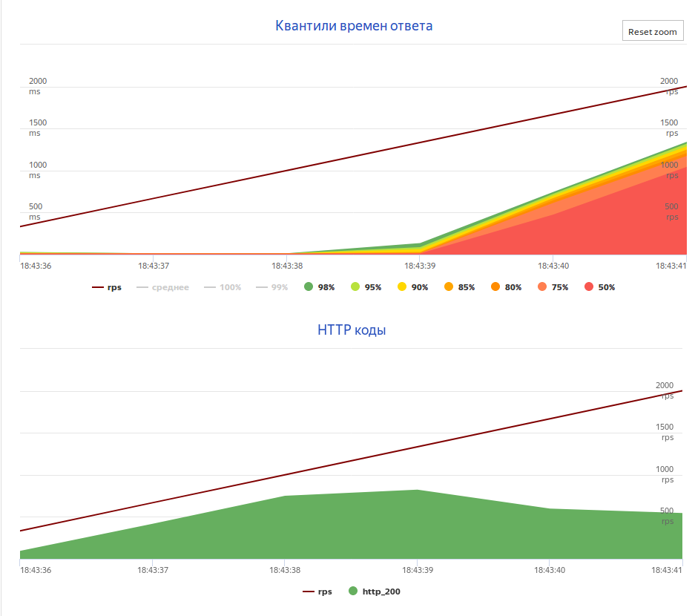Hide the 85% quantile series
This screenshot has width=695, height=616.
pos(459,287)
